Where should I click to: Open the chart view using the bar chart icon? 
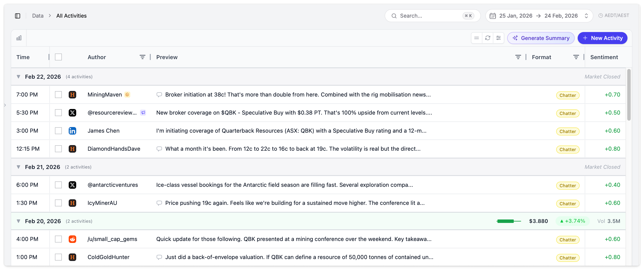pyautogui.click(x=19, y=38)
